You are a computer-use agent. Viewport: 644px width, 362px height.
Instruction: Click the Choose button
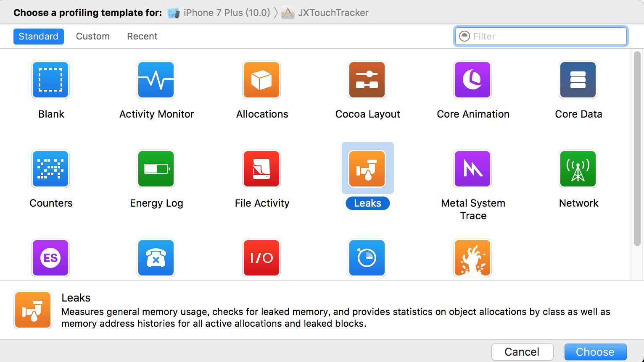pos(595,352)
